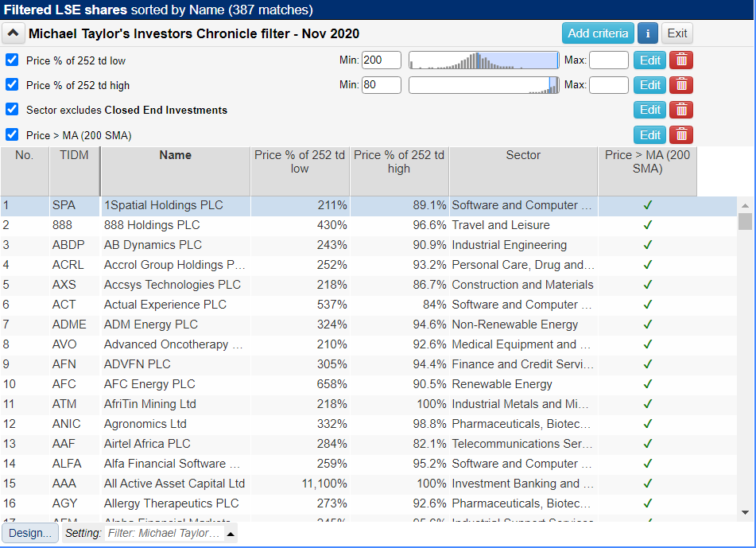Image resolution: width=756 pixels, height=548 pixels.
Task: Click the Travel and Leisure sector cell
Action: [523, 225]
